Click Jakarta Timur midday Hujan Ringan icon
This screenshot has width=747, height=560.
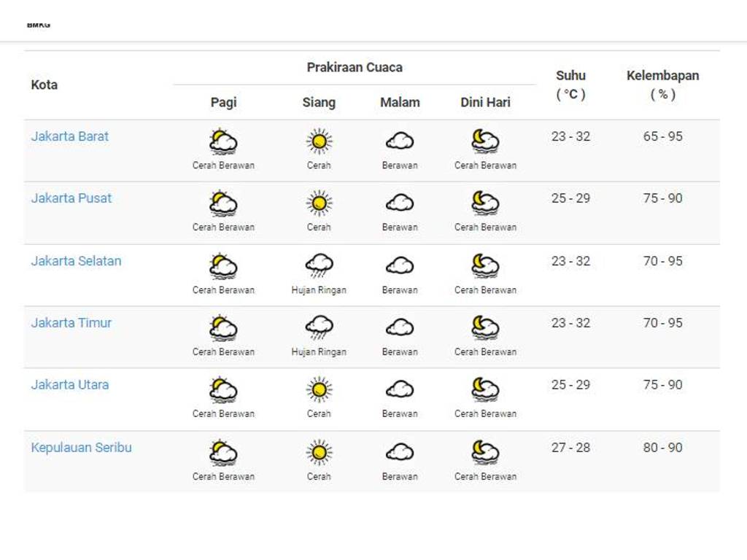click(319, 327)
